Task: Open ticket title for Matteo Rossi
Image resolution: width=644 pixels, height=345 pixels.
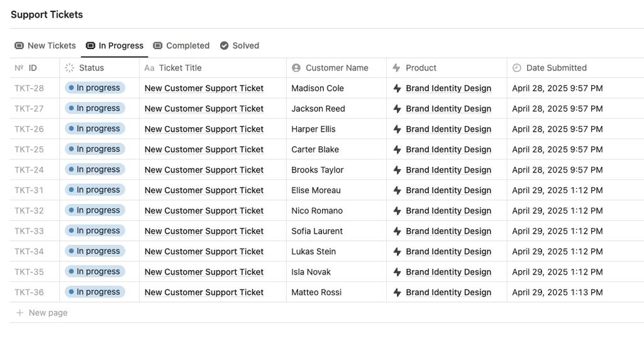Action: (x=204, y=292)
